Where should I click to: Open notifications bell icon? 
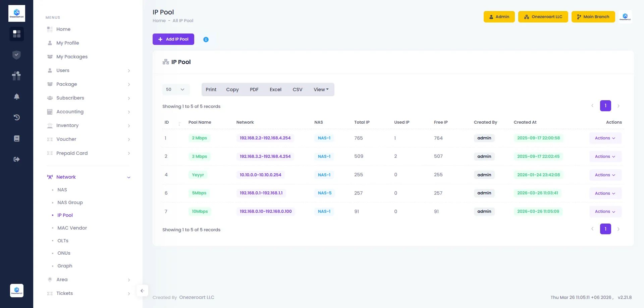(16, 97)
